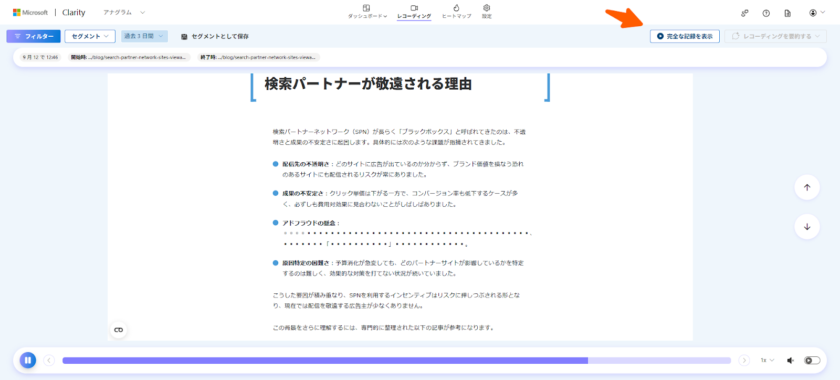Click the 開始時 entry URL chip
Image resolution: width=840 pixels, height=380 pixels.
click(x=129, y=57)
